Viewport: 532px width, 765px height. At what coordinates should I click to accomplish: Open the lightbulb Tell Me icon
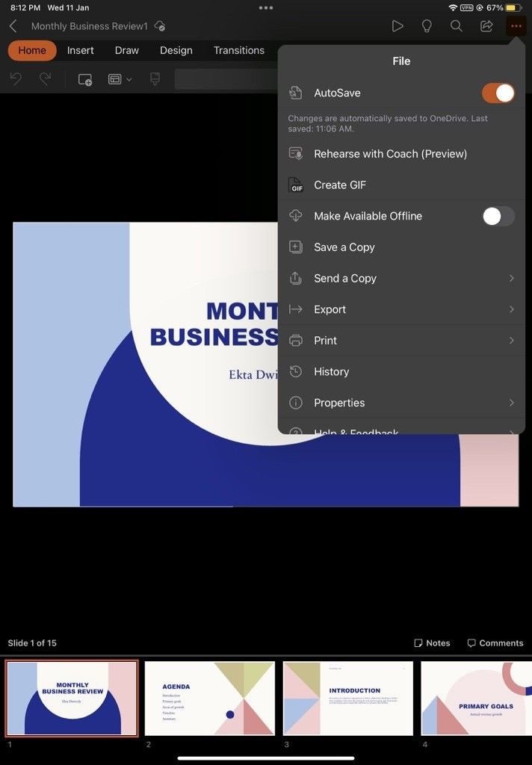click(427, 26)
